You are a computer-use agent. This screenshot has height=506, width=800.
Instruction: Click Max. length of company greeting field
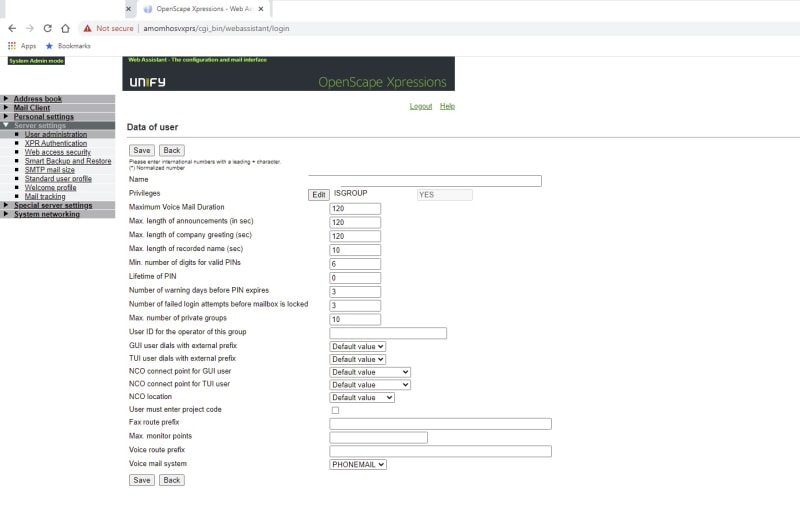355,236
